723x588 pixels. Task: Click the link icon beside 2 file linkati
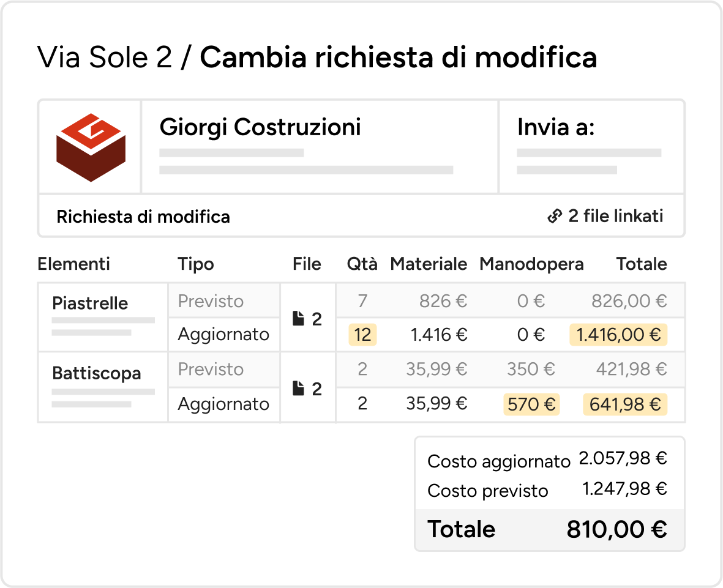[x=555, y=216]
